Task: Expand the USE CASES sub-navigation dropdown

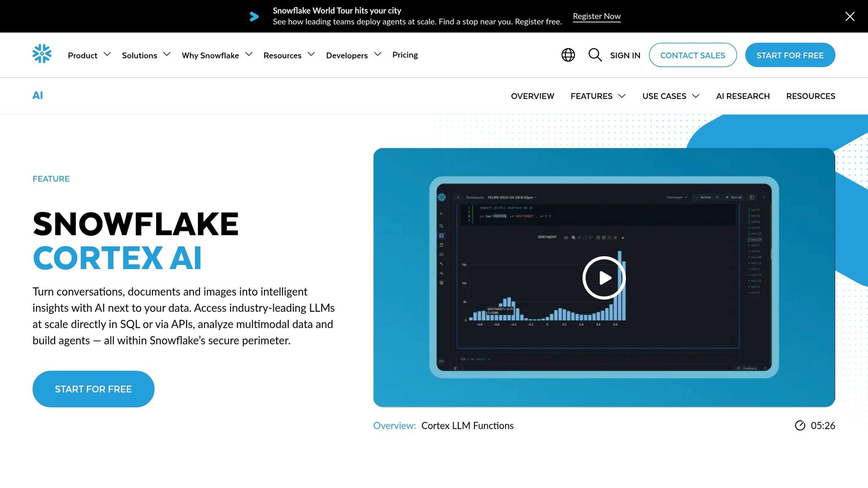Action: point(671,96)
